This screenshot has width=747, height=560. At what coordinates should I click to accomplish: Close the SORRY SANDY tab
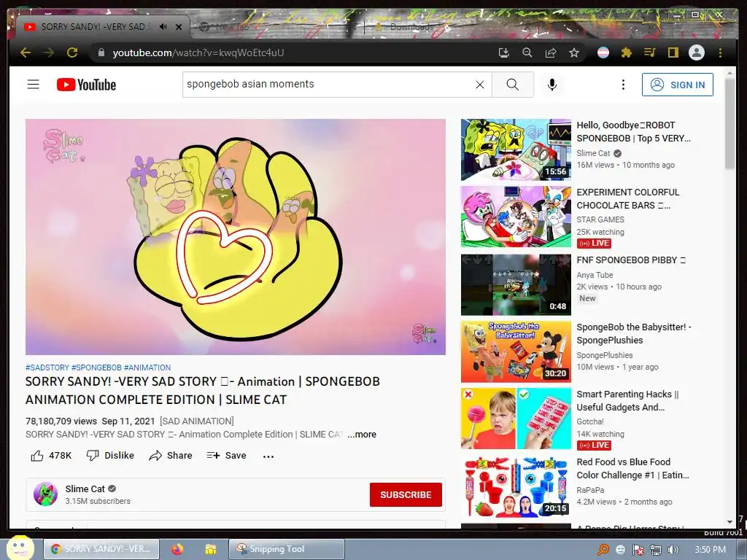[179, 27]
